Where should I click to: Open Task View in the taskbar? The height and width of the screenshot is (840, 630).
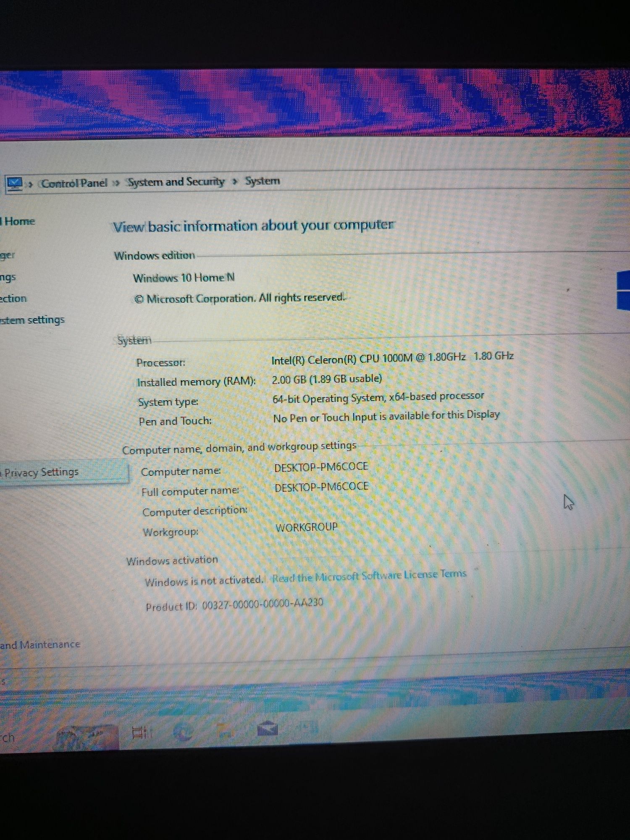(141, 733)
